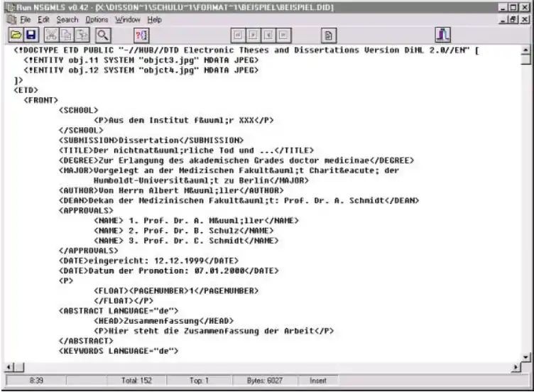
Task: Click the Insert mode status bar indicator
Action: point(317,381)
